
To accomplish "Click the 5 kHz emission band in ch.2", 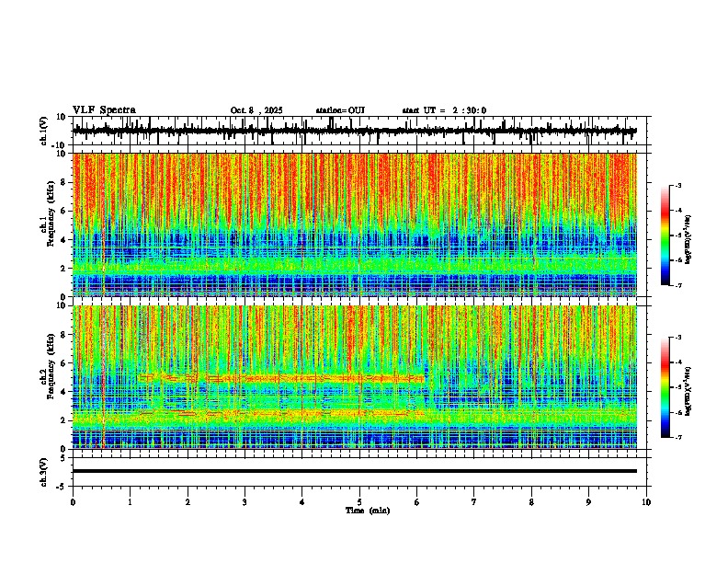I will tap(282, 378).
